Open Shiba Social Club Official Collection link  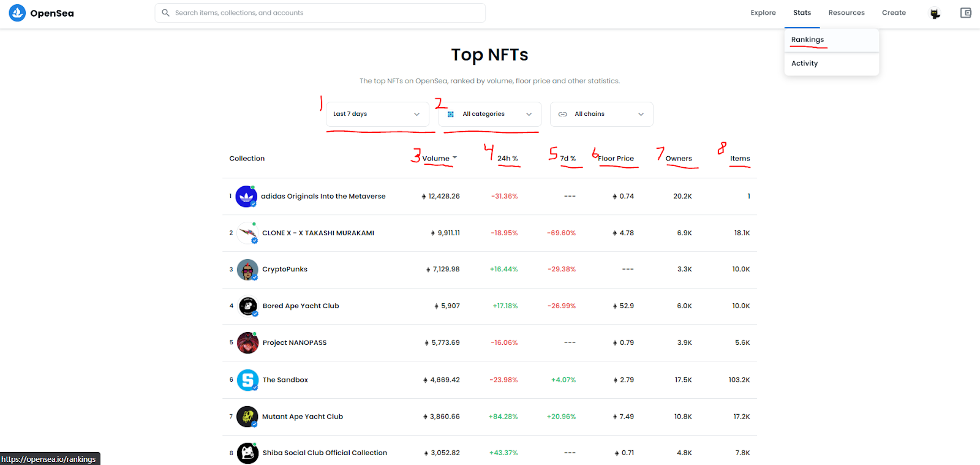tap(325, 453)
